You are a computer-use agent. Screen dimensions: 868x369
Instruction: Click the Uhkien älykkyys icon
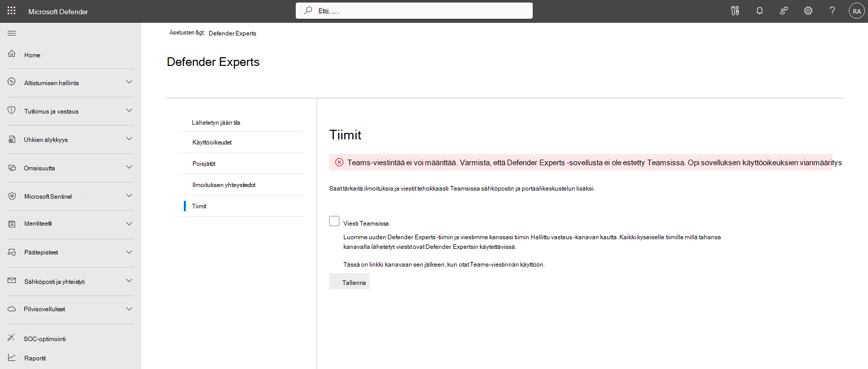(12, 139)
